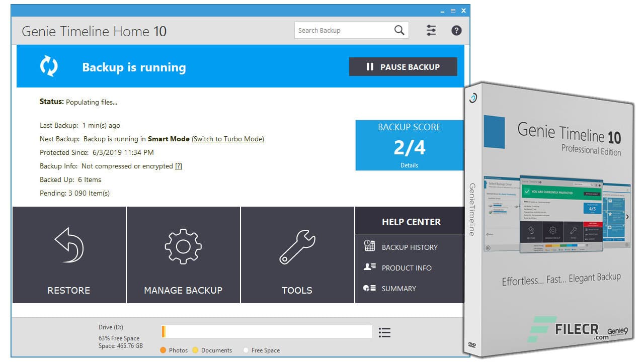Click the Switch to Turbo Mode link
644x362 pixels.
coord(227,139)
